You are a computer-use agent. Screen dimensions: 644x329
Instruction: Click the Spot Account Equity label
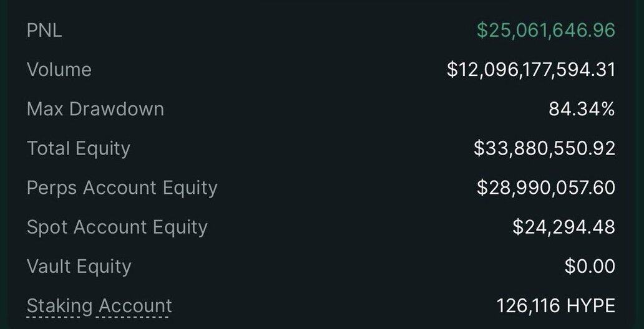[117, 227]
